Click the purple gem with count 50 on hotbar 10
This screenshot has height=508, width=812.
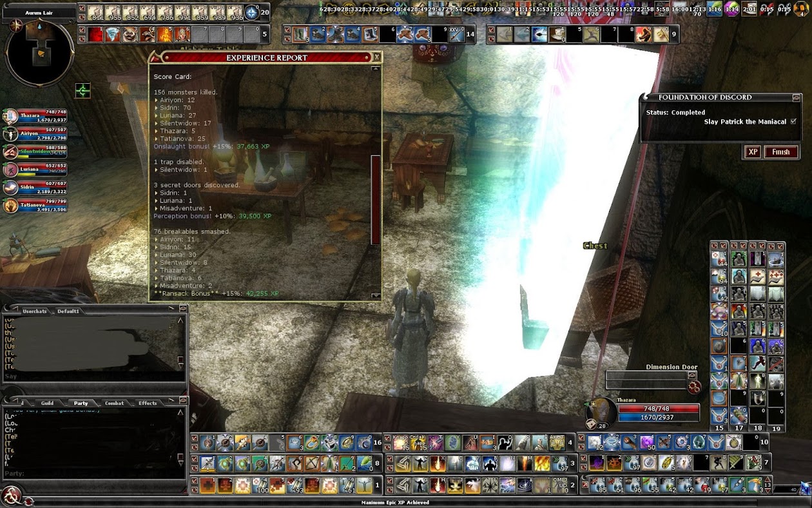tap(647, 442)
